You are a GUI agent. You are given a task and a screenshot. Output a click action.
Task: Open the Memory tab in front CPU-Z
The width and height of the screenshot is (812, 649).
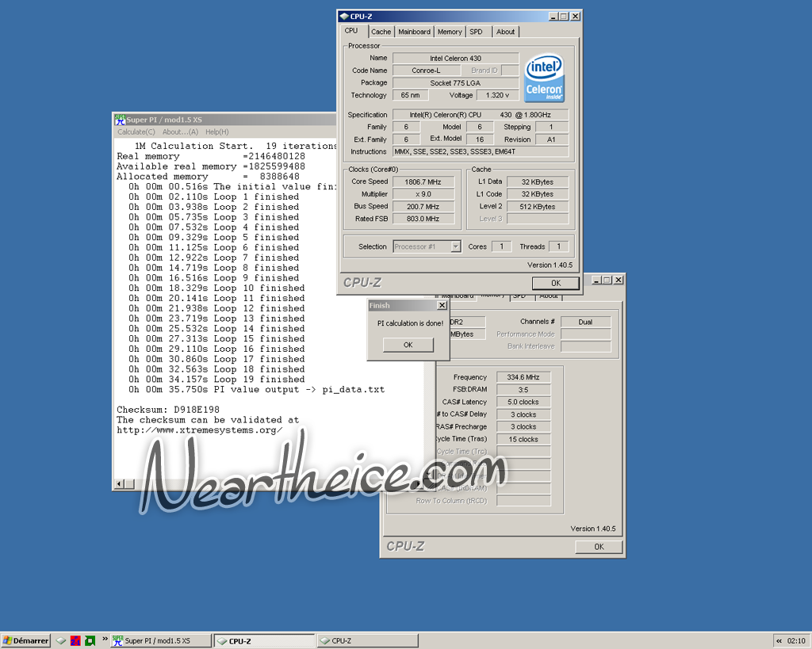coord(450,32)
